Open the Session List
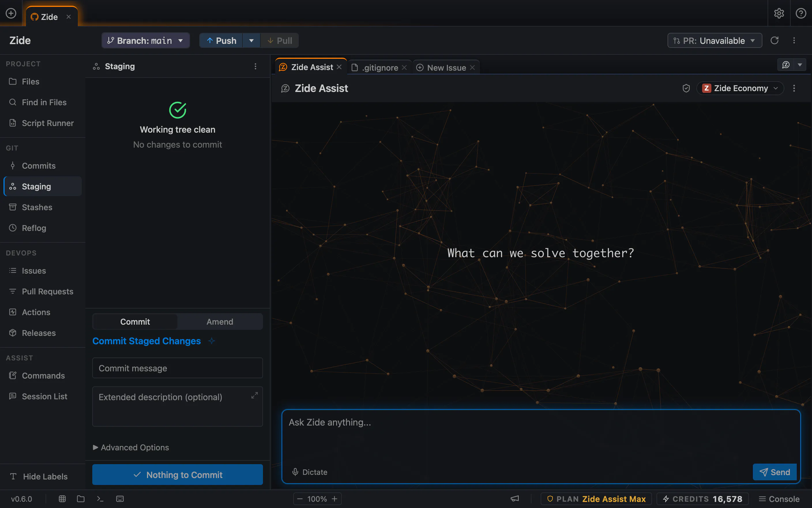The width and height of the screenshot is (812, 508). tap(43, 396)
